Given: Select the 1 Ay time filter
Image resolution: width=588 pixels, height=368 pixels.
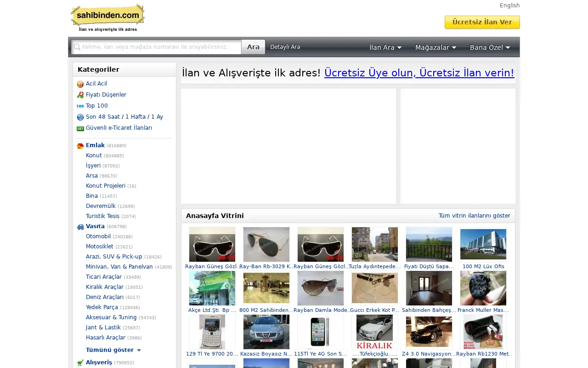Looking at the screenshot, I should point(157,117).
